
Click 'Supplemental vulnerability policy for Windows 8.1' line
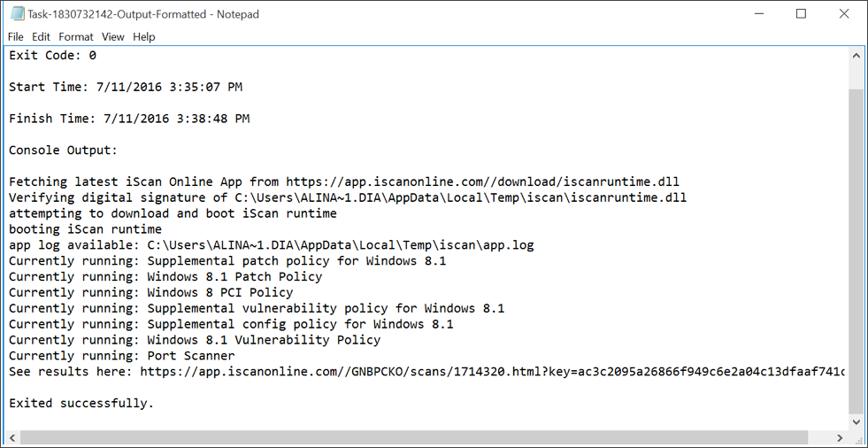pyautogui.click(x=257, y=308)
